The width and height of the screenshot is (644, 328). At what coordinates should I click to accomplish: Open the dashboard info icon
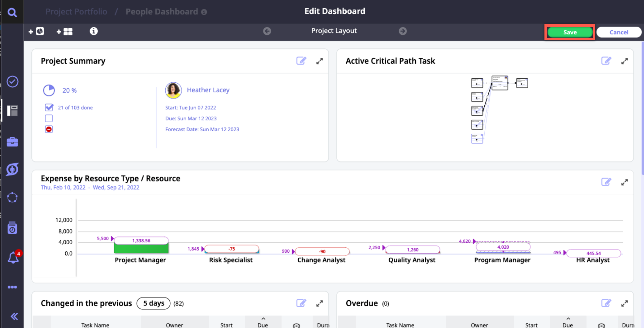click(94, 31)
